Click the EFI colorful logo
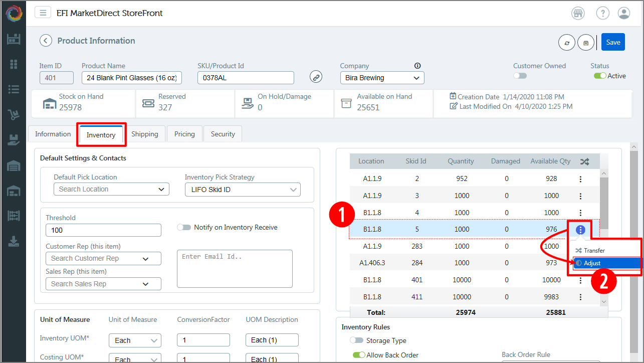 click(x=14, y=13)
